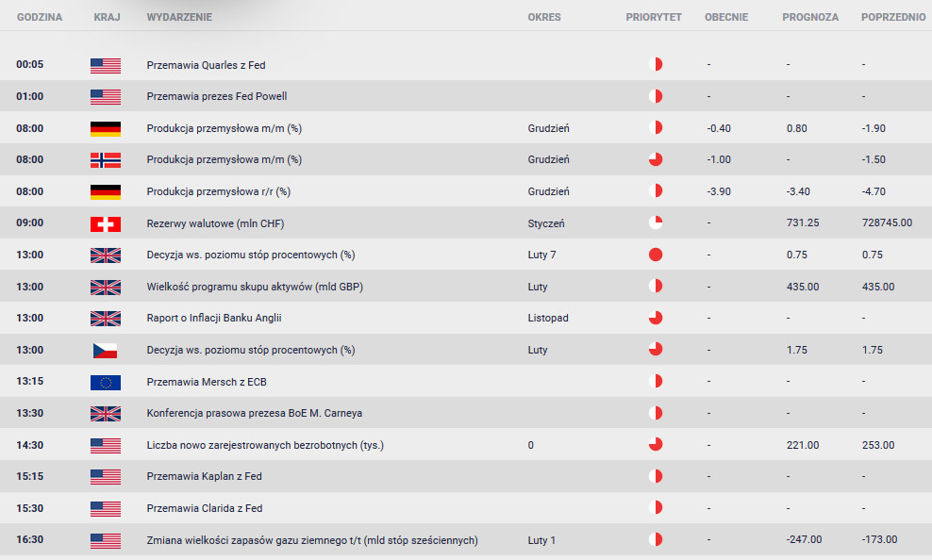932x560 pixels.
Task: Sort by GODZINA column header
Action: click(40, 17)
